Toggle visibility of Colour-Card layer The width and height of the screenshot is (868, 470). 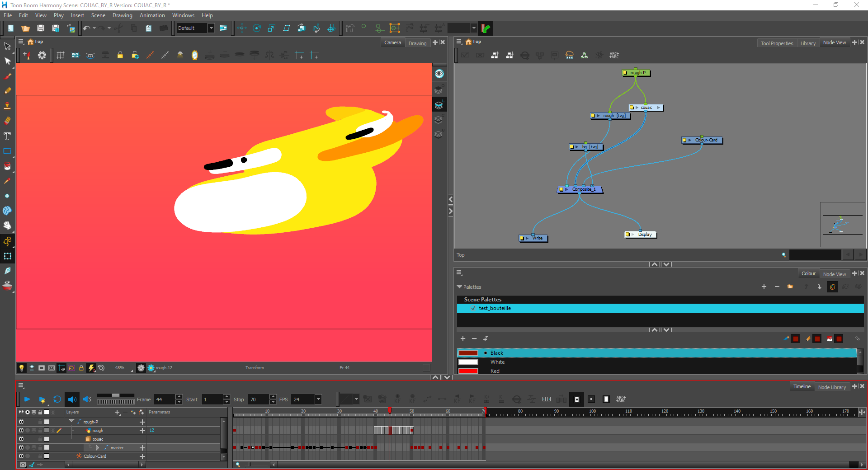[21, 456]
